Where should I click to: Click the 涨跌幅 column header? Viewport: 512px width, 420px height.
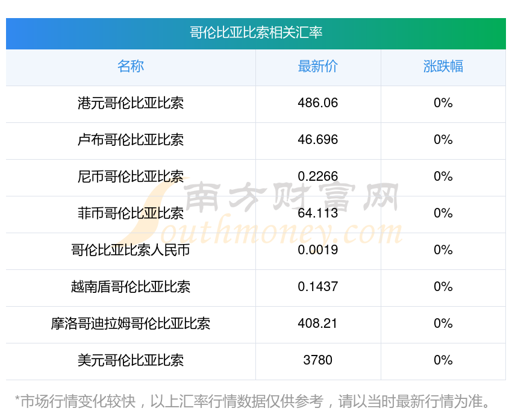[443, 66]
